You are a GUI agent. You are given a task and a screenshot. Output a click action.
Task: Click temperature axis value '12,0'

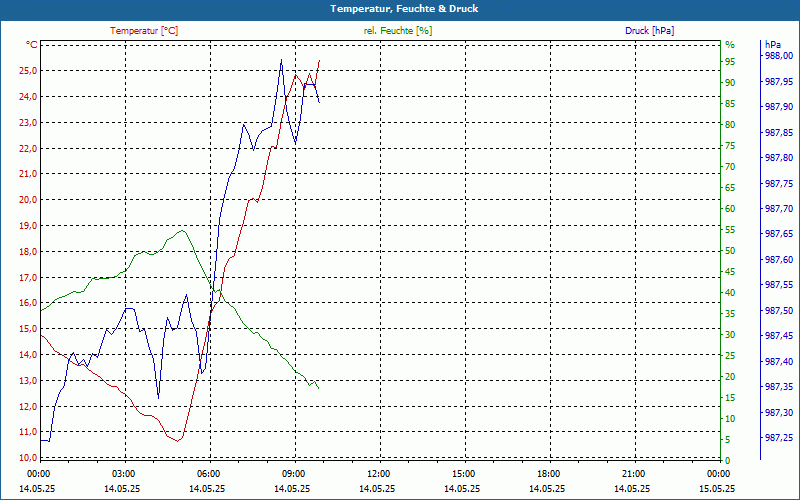(x=28, y=407)
